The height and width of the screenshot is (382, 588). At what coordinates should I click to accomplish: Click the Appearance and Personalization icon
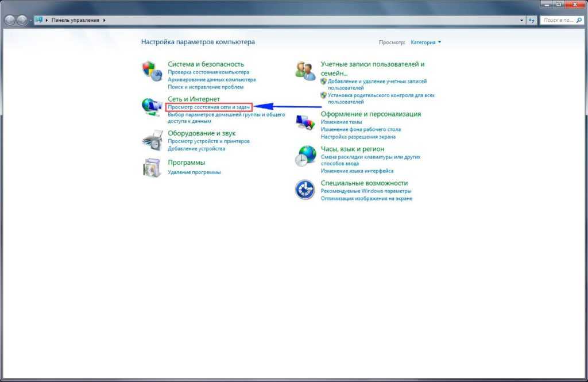tap(304, 121)
